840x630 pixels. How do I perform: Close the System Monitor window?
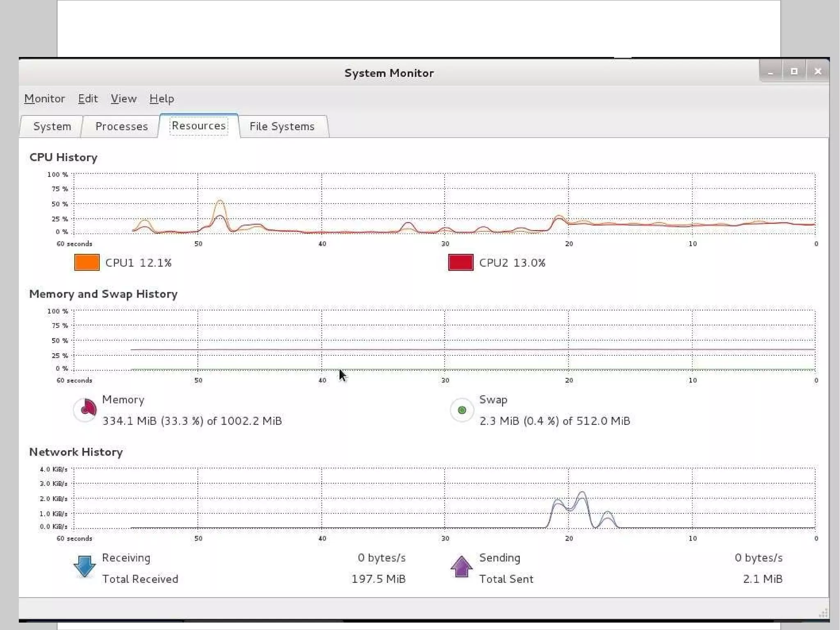817,72
